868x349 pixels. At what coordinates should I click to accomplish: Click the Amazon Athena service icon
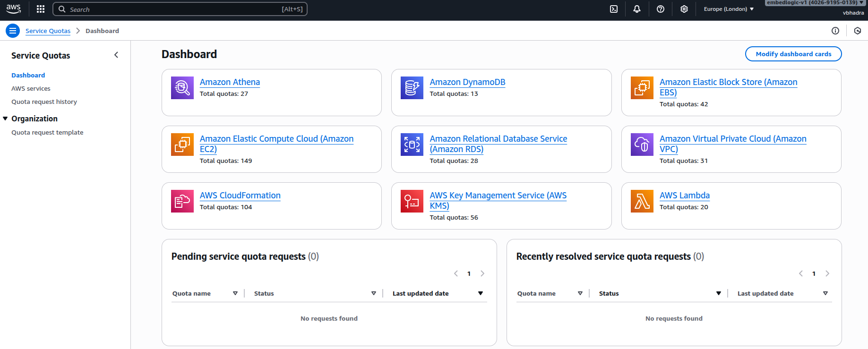point(182,88)
